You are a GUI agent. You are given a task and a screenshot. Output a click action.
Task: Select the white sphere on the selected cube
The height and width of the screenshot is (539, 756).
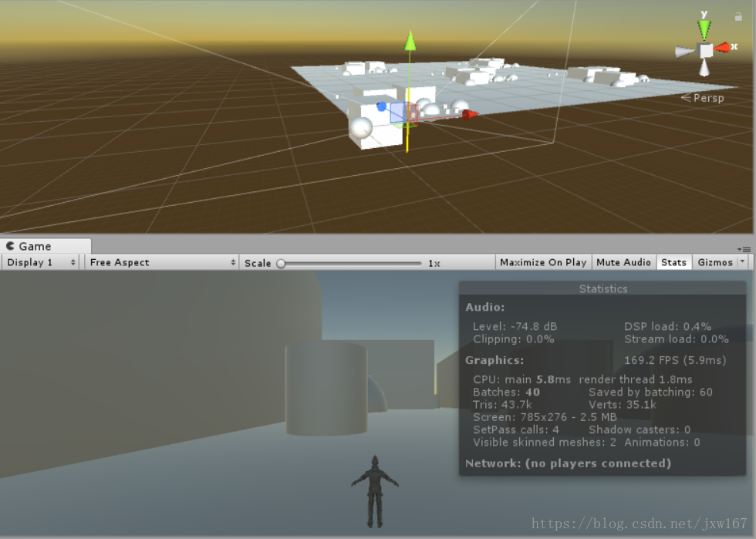click(361, 127)
